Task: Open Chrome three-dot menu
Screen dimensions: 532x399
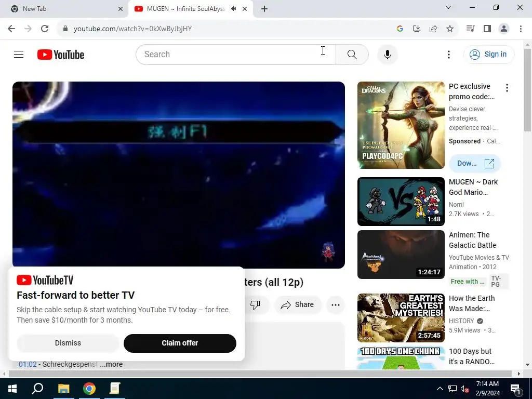Action: (521, 29)
